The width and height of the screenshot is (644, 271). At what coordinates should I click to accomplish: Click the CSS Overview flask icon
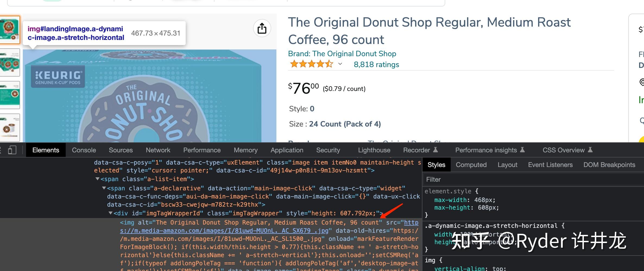click(590, 150)
